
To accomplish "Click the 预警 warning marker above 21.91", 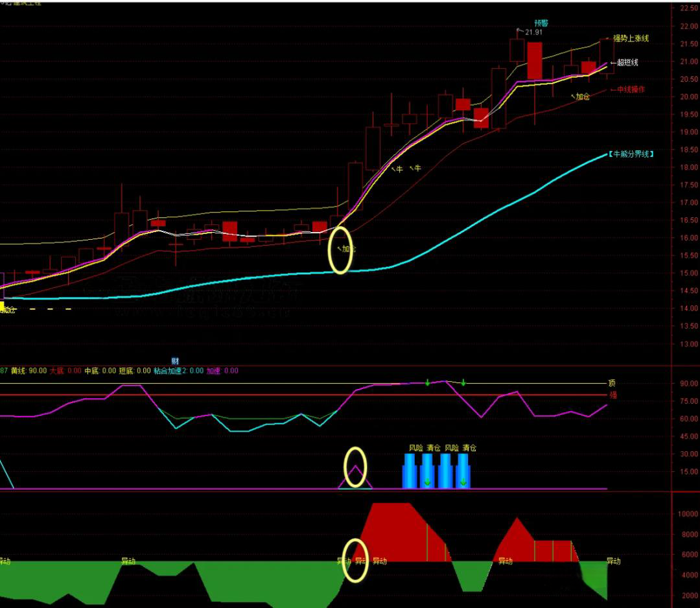I will coord(541,23).
